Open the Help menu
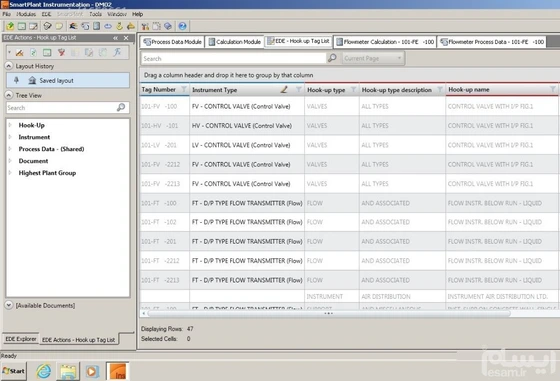This screenshot has height=381, width=560. [138, 14]
